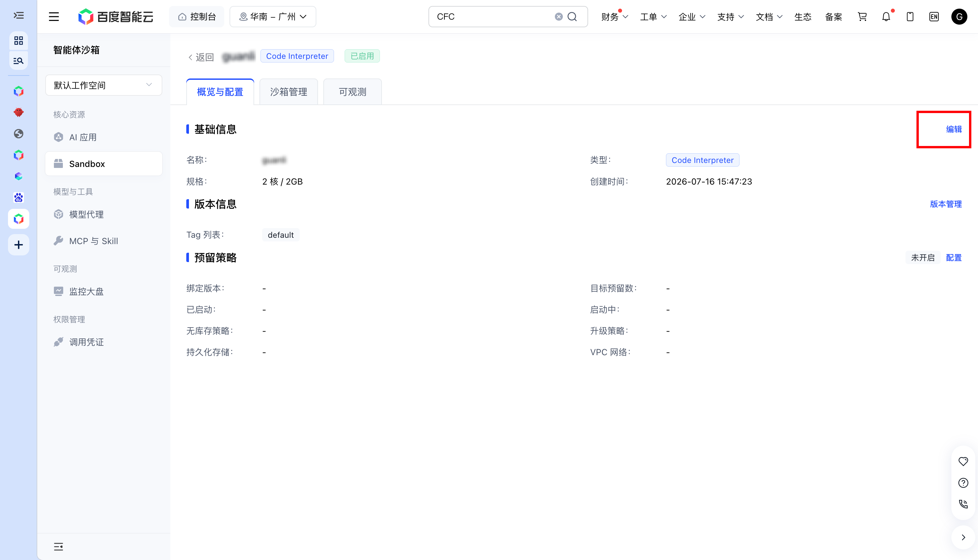Open the help question-mark icon
This screenshot has width=978, height=560.
click(963, 483)
